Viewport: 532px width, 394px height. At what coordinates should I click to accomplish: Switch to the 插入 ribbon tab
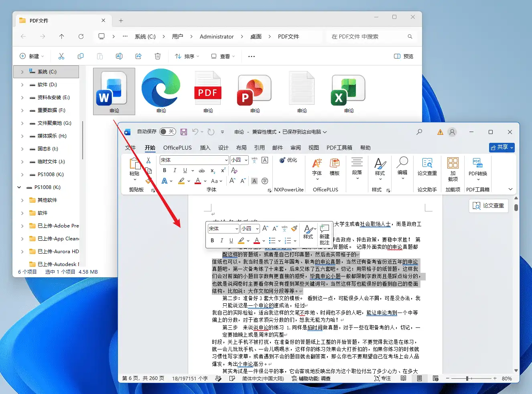coord(205,148)
